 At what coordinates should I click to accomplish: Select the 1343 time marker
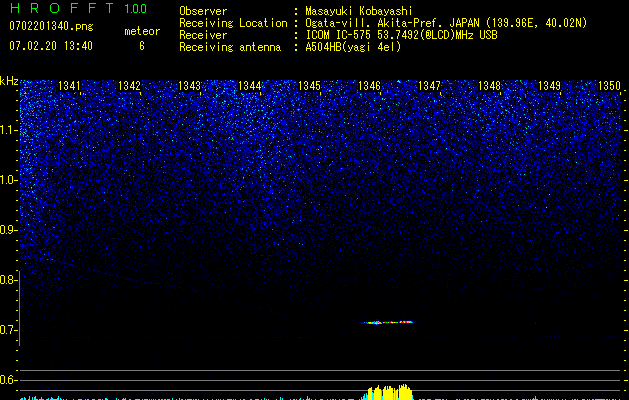coord(190,87)
